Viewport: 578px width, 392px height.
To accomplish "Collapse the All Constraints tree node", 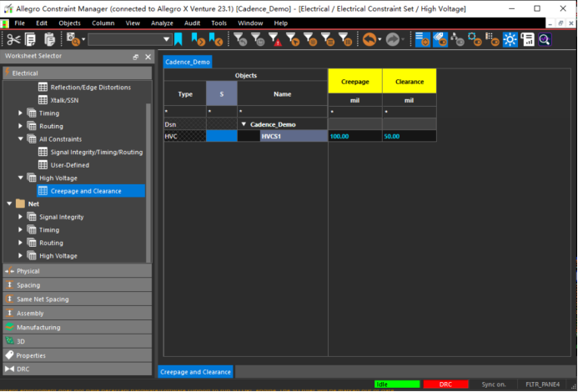I will pyautogui.click(x=20, y=138).
